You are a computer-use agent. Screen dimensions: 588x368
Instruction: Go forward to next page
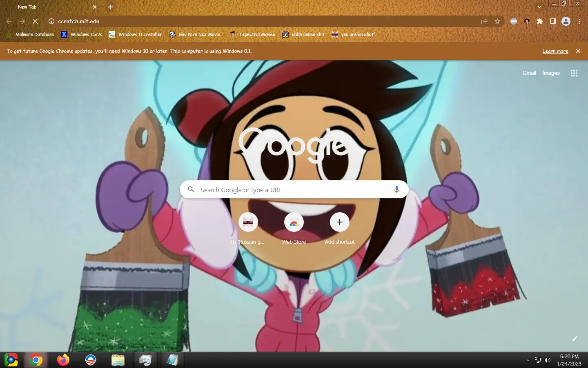click(22, 21)
